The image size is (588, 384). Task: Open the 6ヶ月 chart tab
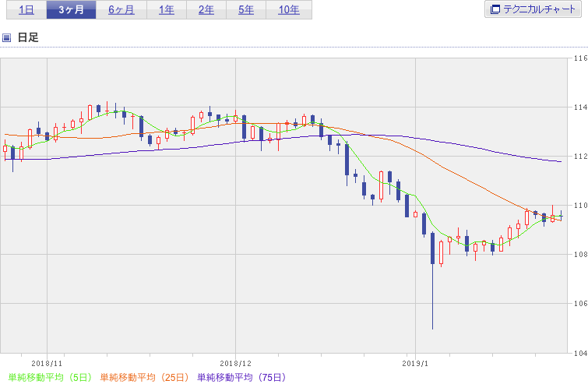tap(121, 10)
